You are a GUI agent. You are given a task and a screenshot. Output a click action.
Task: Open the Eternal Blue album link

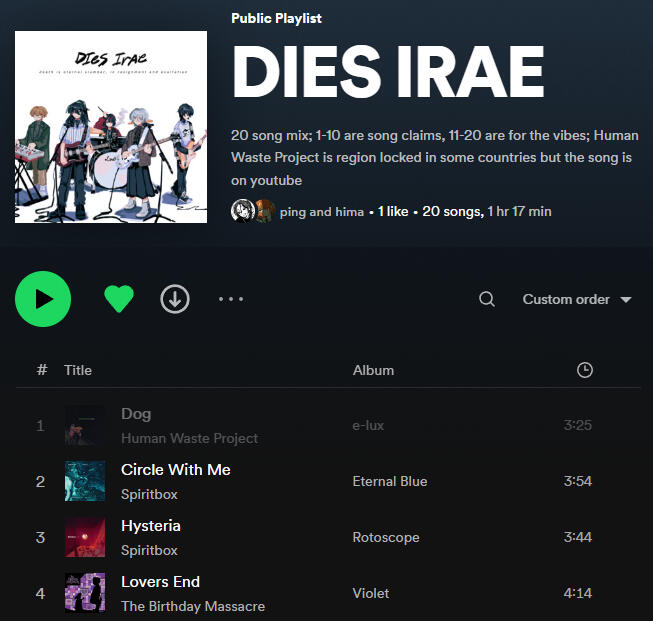click(x=390, y=481)
